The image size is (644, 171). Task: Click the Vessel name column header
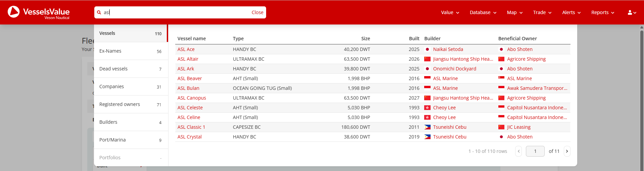pyautogui.click(x=192, y=39)
